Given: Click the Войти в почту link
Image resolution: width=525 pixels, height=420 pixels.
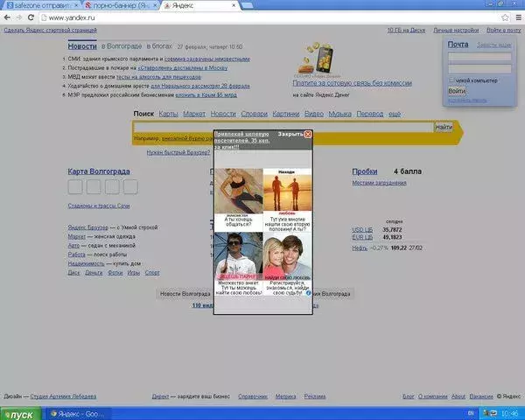Looking at the screenshot, I should [x=504, y=30].
